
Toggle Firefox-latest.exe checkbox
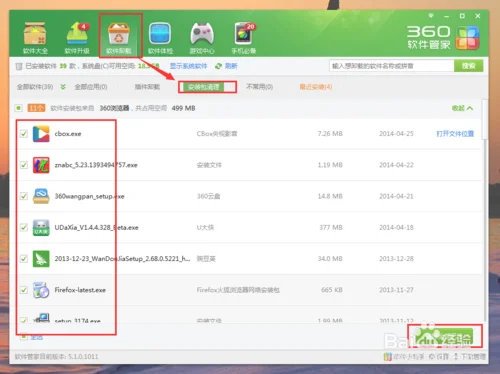(x=24, y=290)
